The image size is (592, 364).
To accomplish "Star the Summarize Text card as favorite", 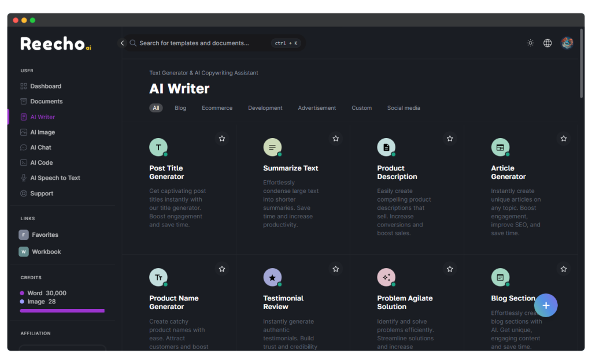I will [335, 139].
